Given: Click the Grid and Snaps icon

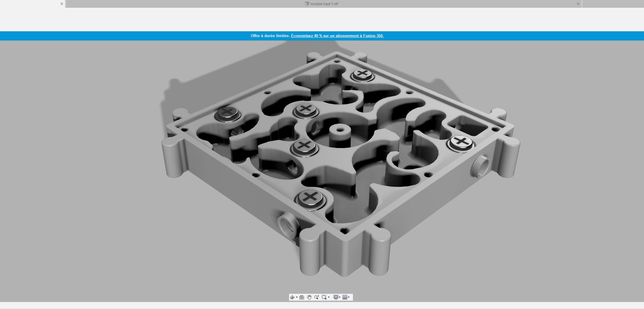Looking at the screenshot, I should [345, 297].
